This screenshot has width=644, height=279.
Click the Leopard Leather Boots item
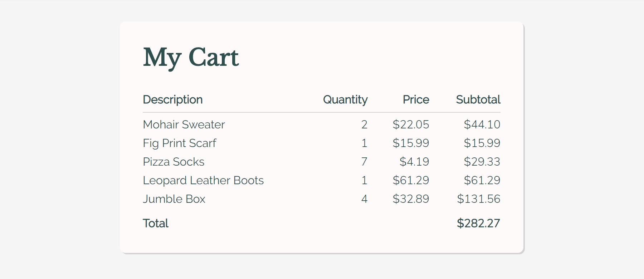(x=203, y=180)
